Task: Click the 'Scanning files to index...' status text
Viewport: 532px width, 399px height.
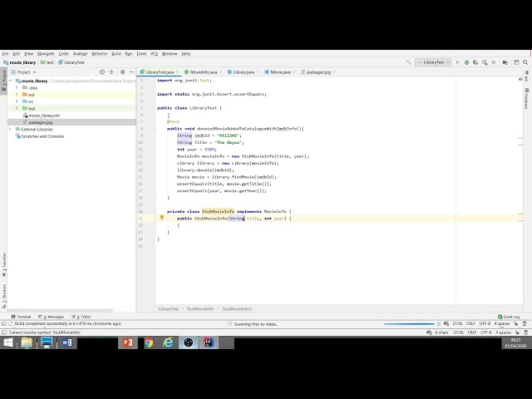Action: coord(256,324)
